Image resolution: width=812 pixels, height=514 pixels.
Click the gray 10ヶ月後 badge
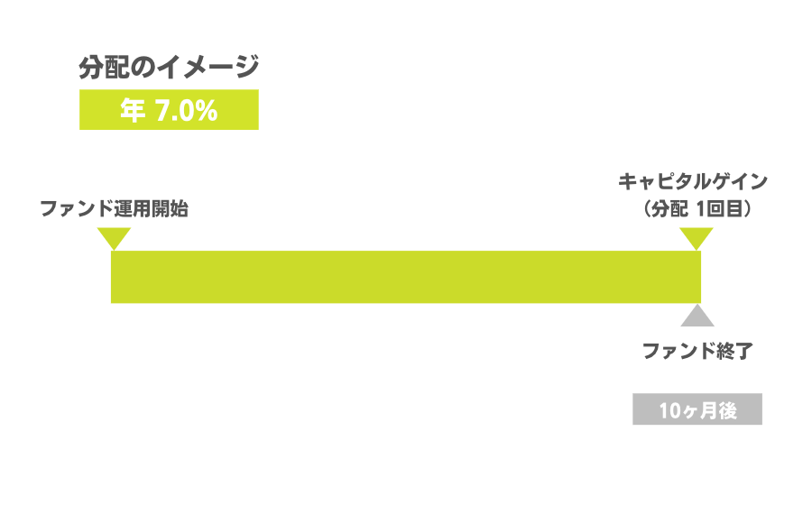[697, 409]
